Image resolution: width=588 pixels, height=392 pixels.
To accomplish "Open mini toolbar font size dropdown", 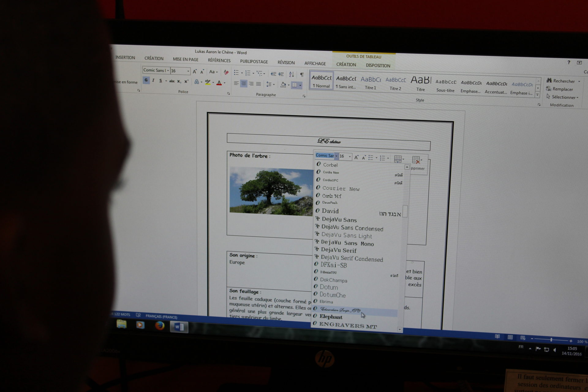I will (x=350, y=156).
